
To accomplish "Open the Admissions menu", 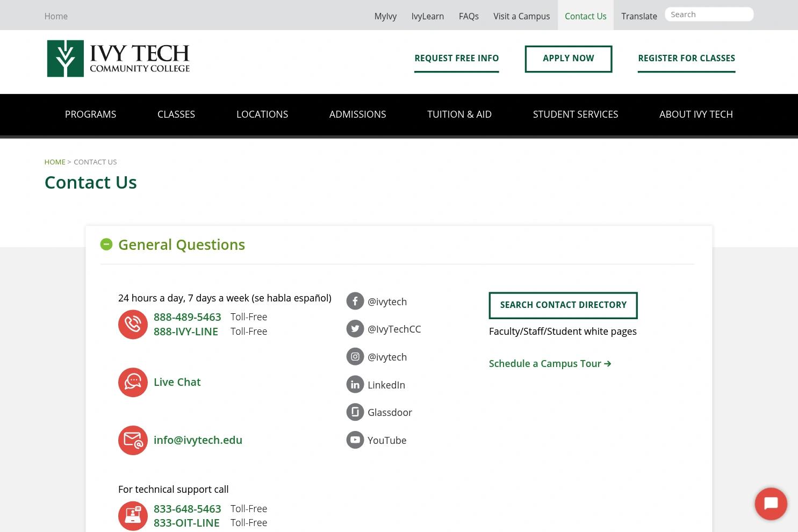I will click(358, 114).
